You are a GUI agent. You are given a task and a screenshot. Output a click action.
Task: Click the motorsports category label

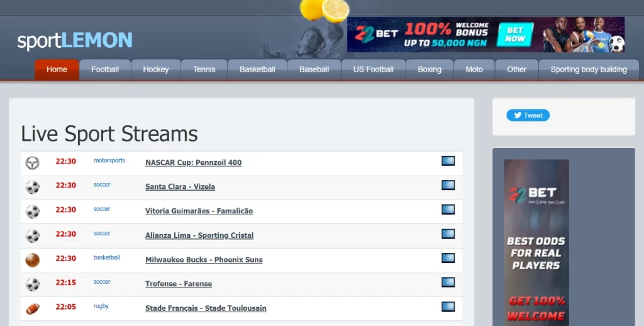(109, 160)
